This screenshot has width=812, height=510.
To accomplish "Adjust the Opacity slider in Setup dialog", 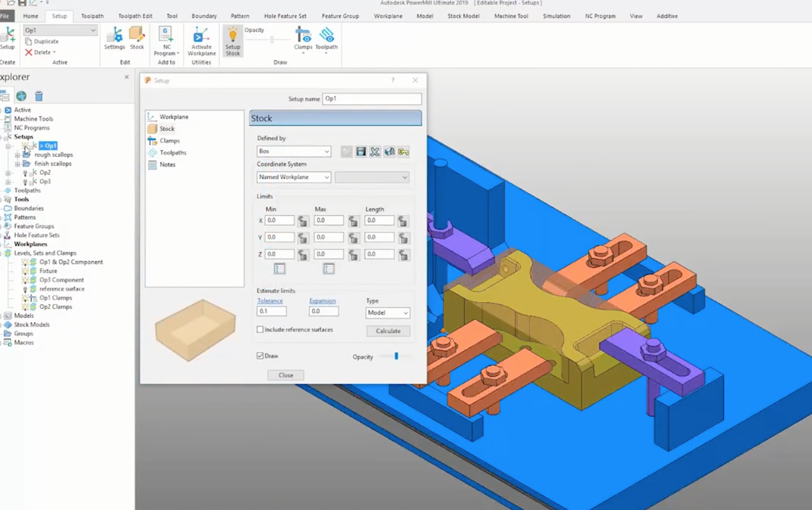I will [x=396, y=356].
